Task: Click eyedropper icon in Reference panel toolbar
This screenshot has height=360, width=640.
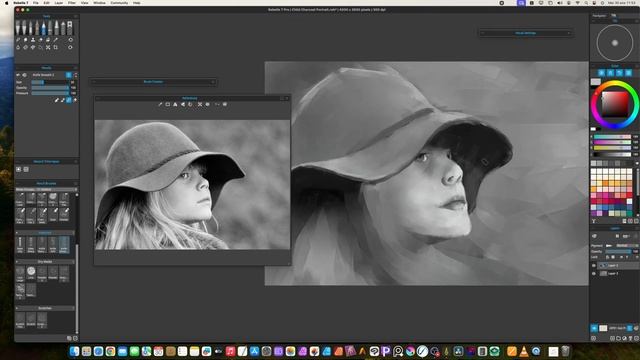Action: click(160, 104)
